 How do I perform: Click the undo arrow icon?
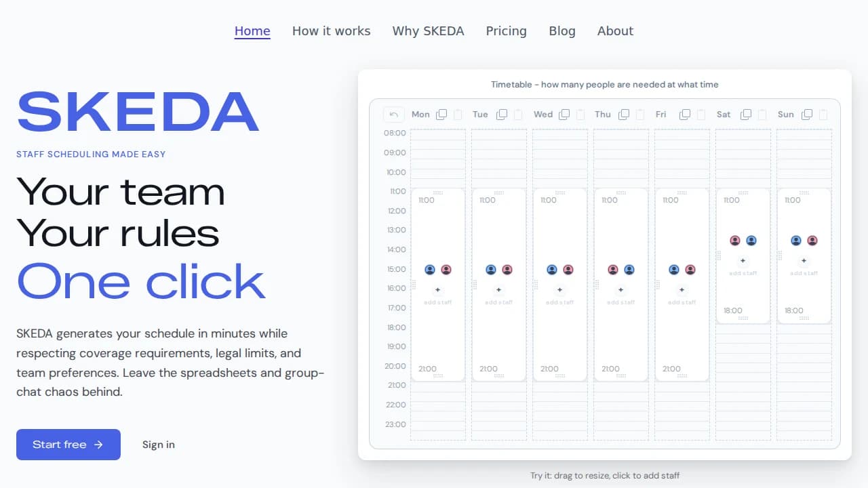tap(393, 114)
